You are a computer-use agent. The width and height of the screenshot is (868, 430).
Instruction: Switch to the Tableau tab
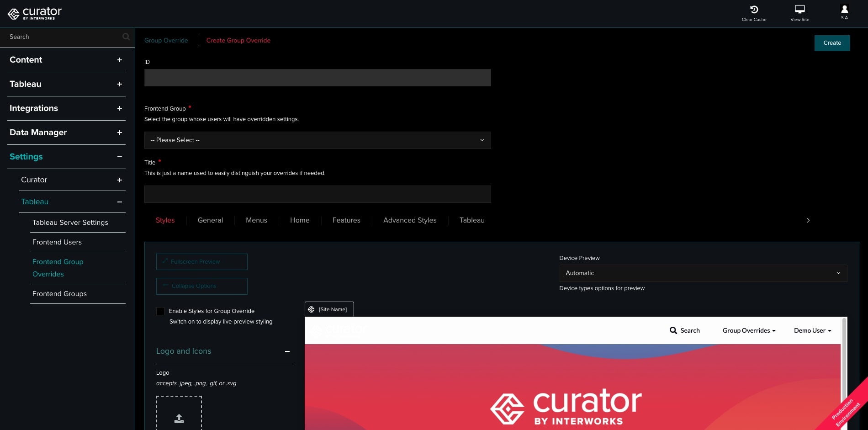[472, 220]
